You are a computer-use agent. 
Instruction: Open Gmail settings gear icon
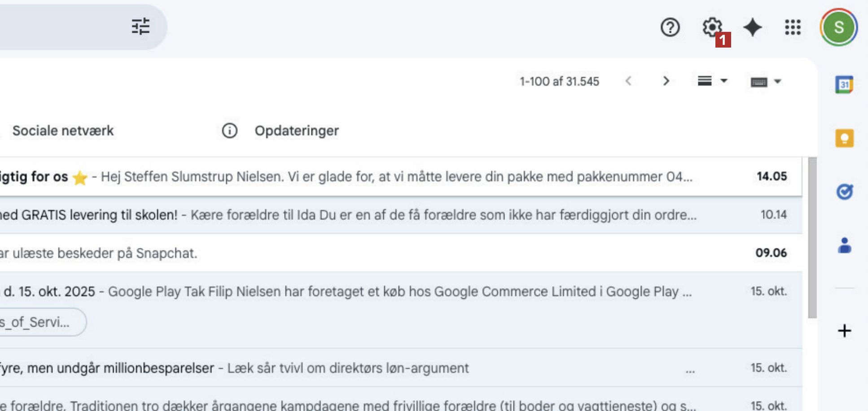712,27
